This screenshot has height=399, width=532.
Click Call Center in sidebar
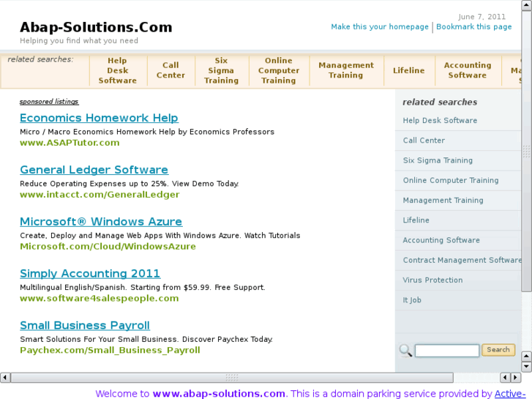pos(424,141)
